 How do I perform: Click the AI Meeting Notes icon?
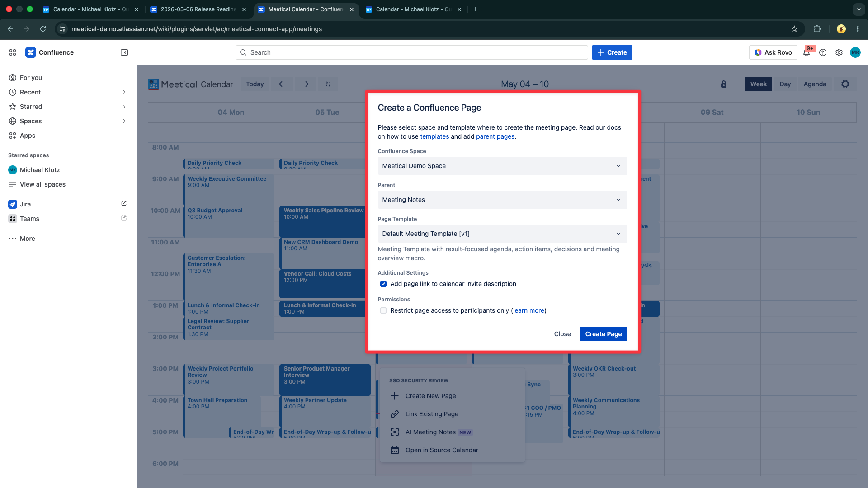[395, 432]
